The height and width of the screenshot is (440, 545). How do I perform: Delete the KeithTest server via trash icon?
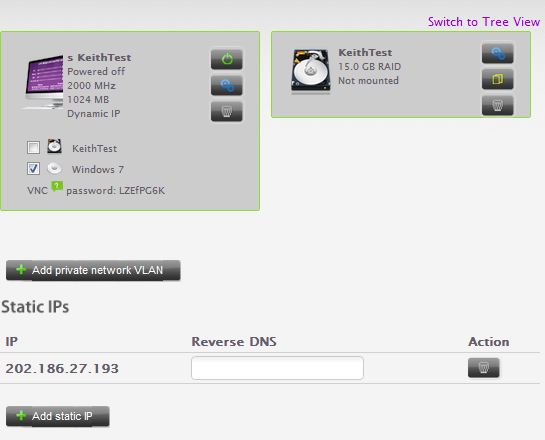click(x=227, y=112)
